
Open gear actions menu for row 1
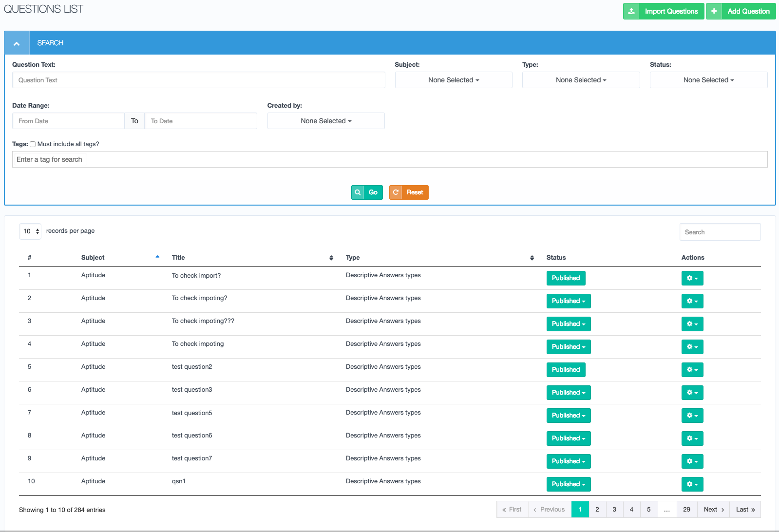[x=692, y=278]
